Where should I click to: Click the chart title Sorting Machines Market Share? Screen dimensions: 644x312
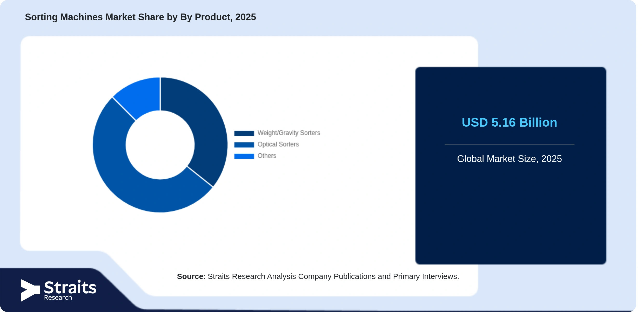pyautogui.click(x=140, y=17)
